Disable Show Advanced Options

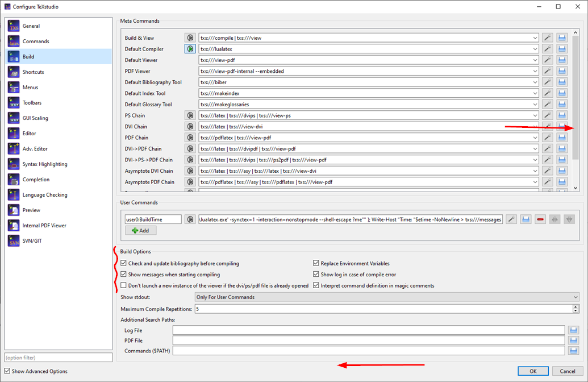tap(6, 371)
